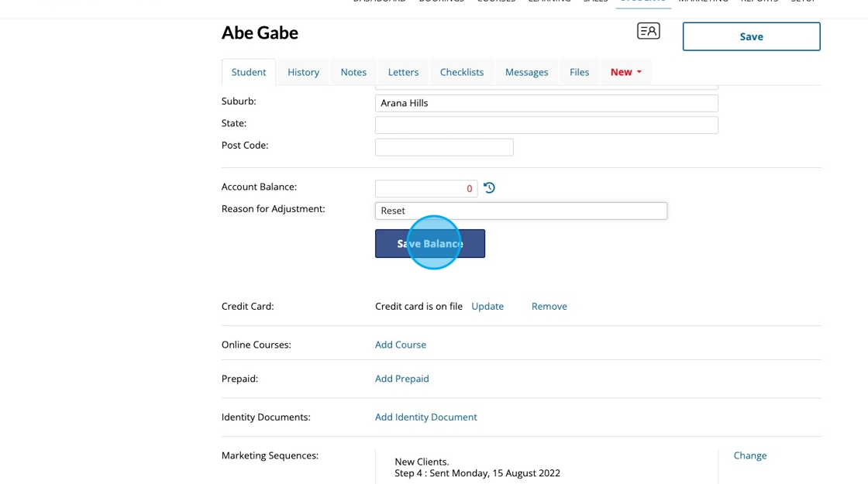Screen dimensions: 868x484
Task: Click the Reason for Adjustment field
Action: (521, 211)
